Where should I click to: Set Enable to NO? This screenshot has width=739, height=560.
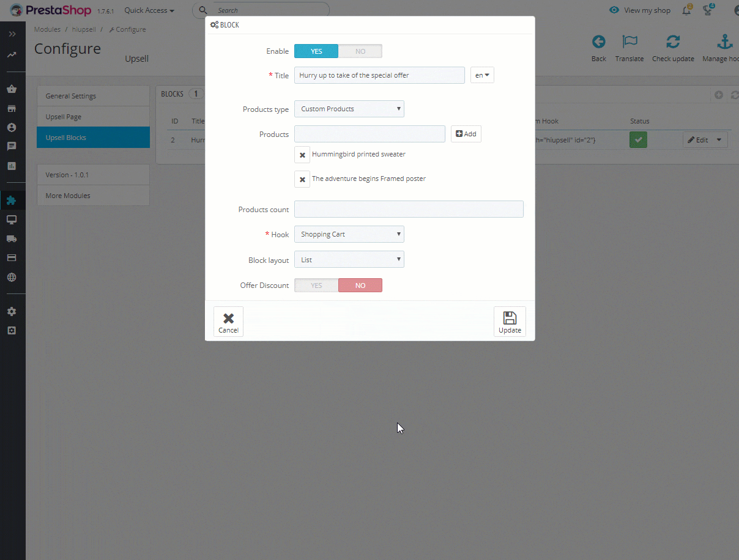tap(360, 51)
